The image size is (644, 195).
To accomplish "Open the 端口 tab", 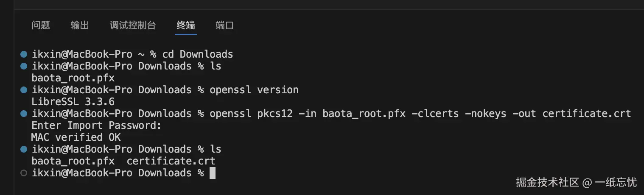I will (224, 25).
